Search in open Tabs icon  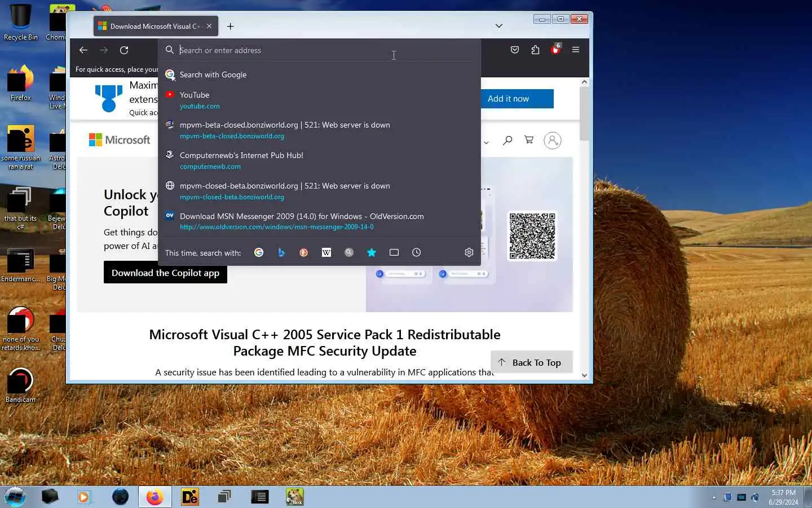tap(394, 252)
